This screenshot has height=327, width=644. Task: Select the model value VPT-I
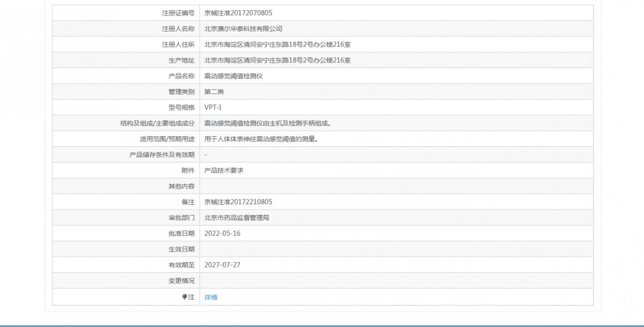tap(213, 107)
